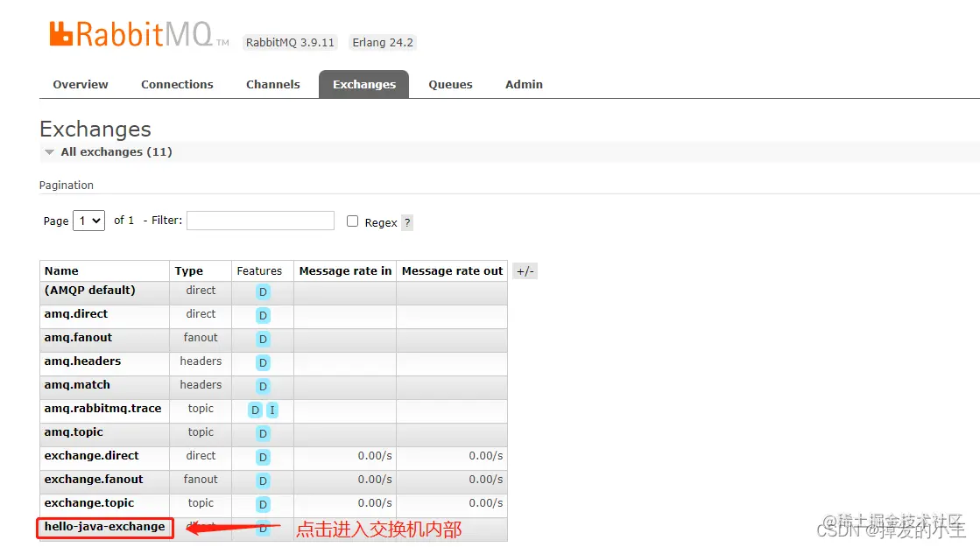The height and width of the screenshot is (547, 980).
Task: Click the D durable badge for amq.topic
Action: (263, 433)
